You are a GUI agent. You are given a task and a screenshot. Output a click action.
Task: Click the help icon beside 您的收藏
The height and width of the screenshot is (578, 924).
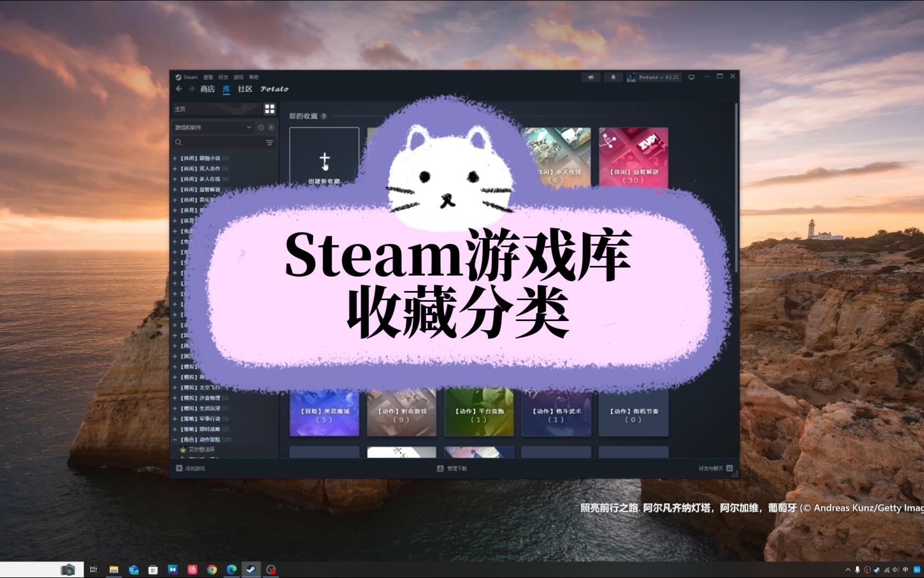[x=324, y=116]
